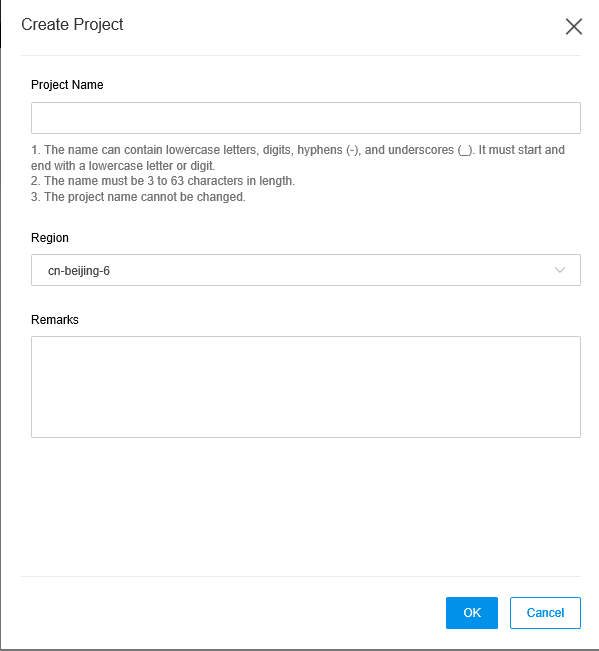Click the Project Name label
Screen dimensions: 599x651
[67, 85]
